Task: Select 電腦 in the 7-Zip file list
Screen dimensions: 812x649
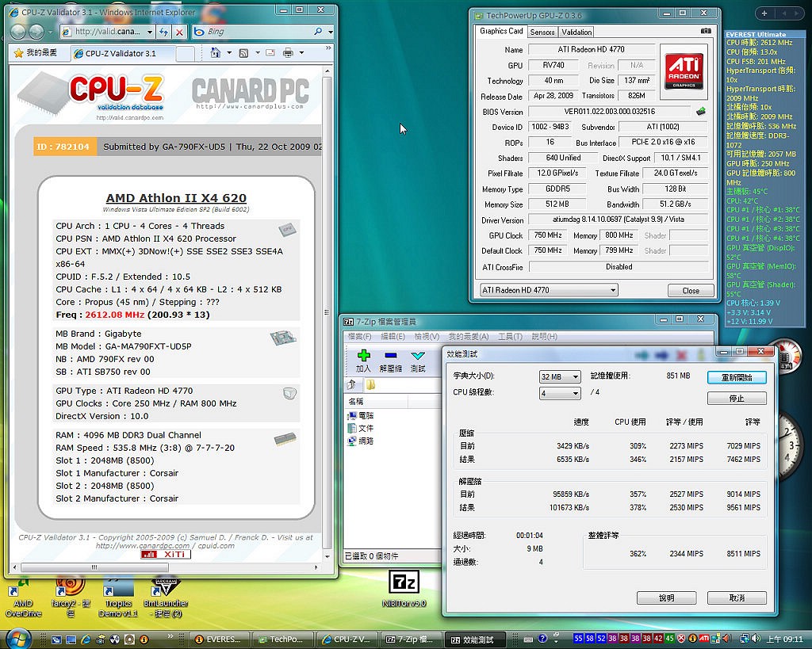Action: [361, 415]
